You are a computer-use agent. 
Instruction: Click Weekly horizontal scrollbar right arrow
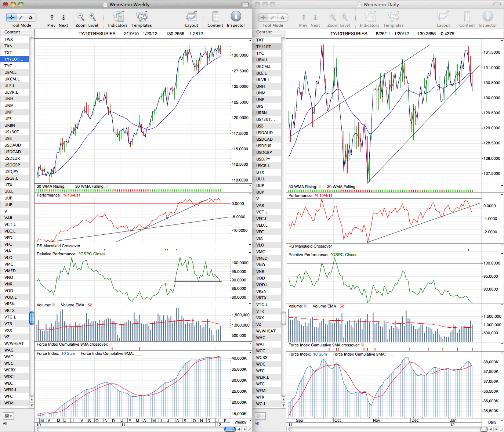click(245, 429)
